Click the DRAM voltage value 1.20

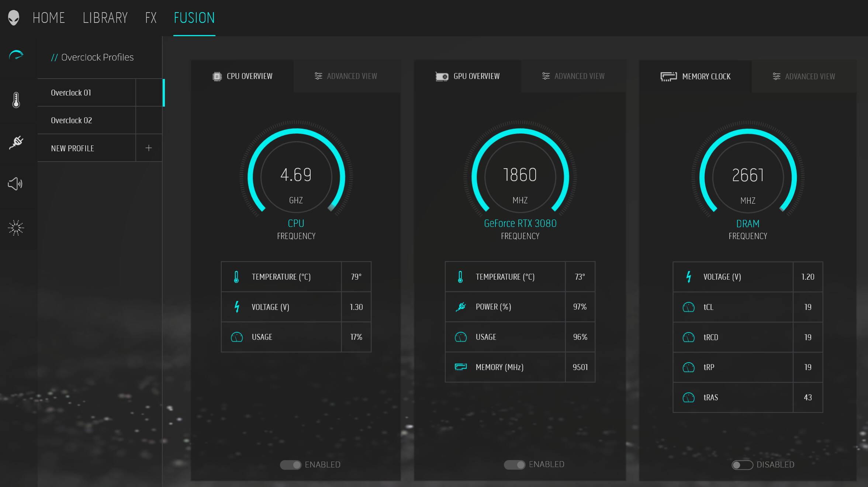click(808, 277)
